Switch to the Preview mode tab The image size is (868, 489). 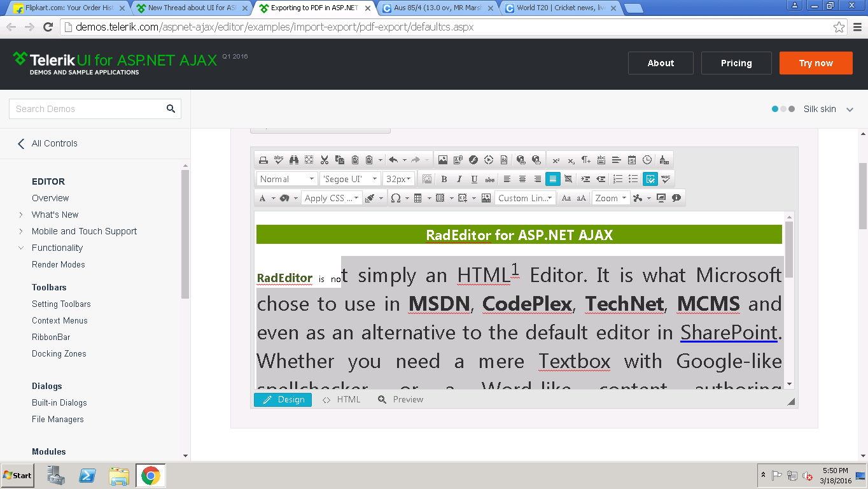click(401, 399)
